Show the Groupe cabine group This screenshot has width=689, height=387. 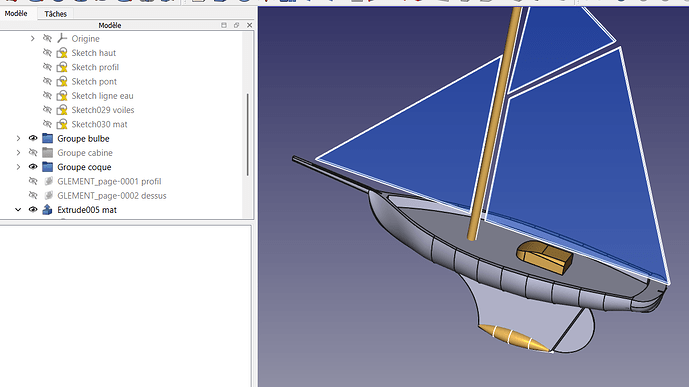[x=33, y=153]
